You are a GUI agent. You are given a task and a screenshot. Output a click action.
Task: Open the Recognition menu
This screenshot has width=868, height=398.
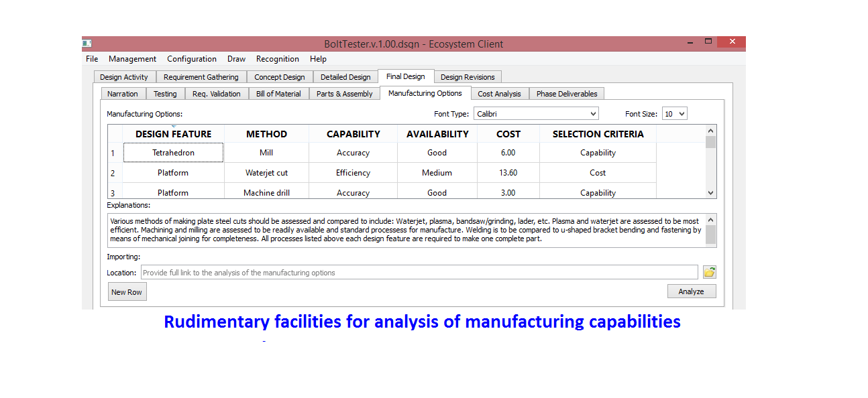point(277,59)
